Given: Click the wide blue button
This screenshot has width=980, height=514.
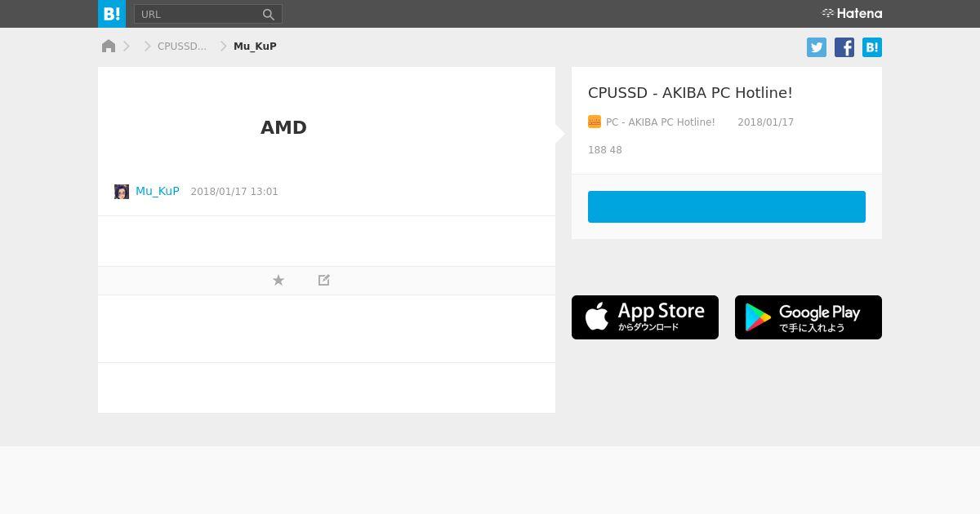Looking at the screenshot, I should coord(727,206).
